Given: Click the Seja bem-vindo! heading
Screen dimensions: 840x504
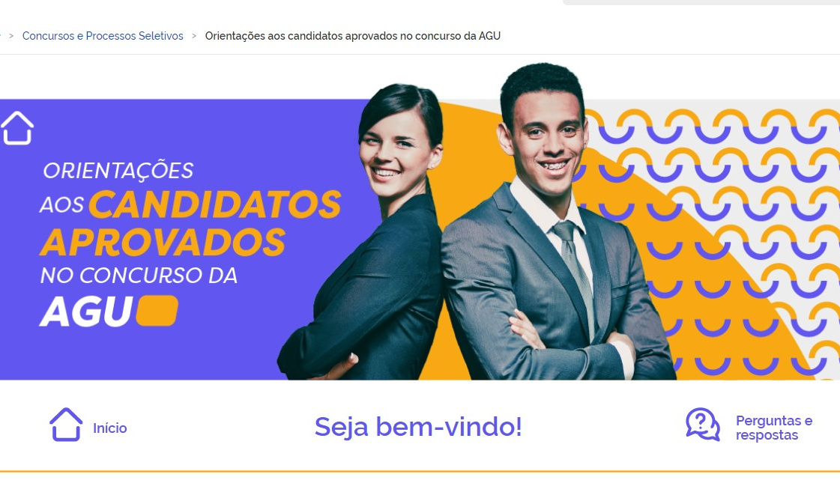Looking at the screenshot, I should pyautogui.click(x=418, y=427).
